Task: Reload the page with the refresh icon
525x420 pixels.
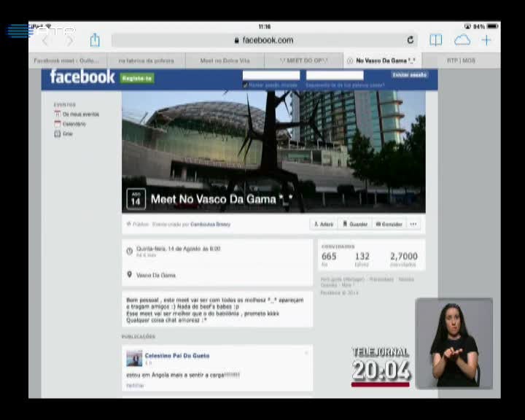Action: tap(411, 40)
